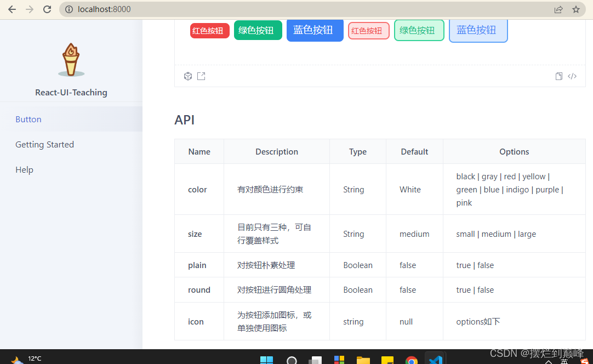
Task: Open the Windows Start menu
Action: tap(266, 360)
